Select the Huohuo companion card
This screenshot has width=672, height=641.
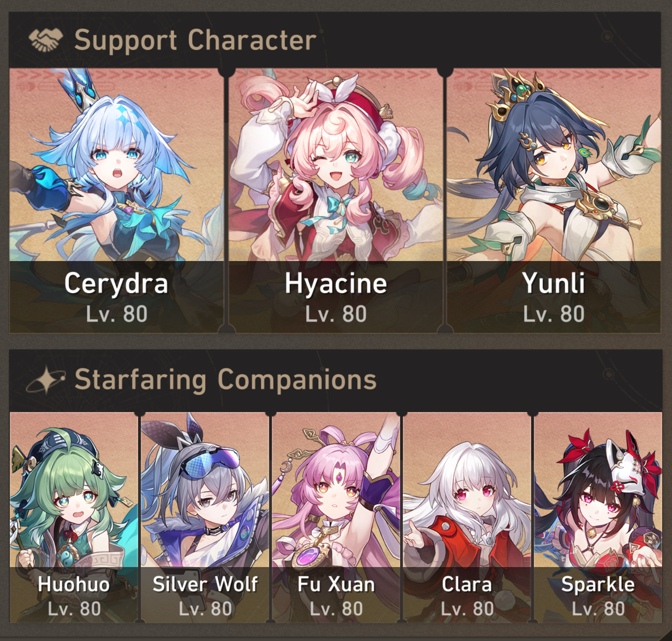point(74,517)
